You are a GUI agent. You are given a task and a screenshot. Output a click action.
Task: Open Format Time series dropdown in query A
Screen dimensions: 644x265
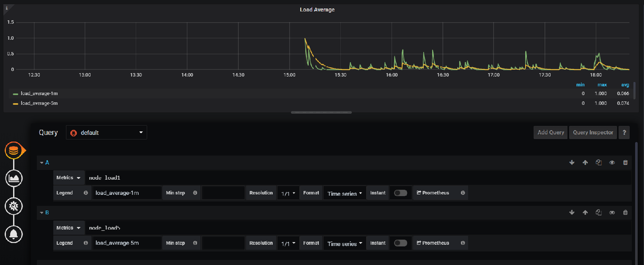coord(345,193)
